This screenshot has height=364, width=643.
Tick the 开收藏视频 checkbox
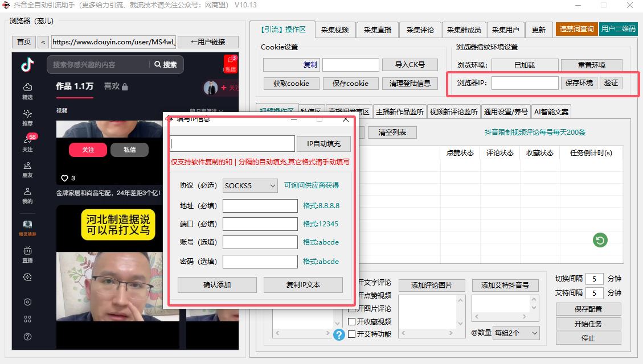click(351, 321)
